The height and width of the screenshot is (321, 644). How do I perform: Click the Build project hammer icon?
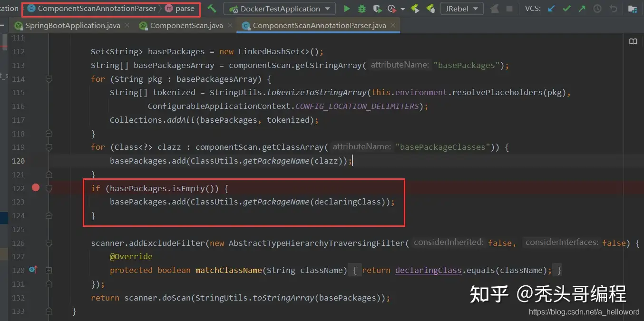212,9
